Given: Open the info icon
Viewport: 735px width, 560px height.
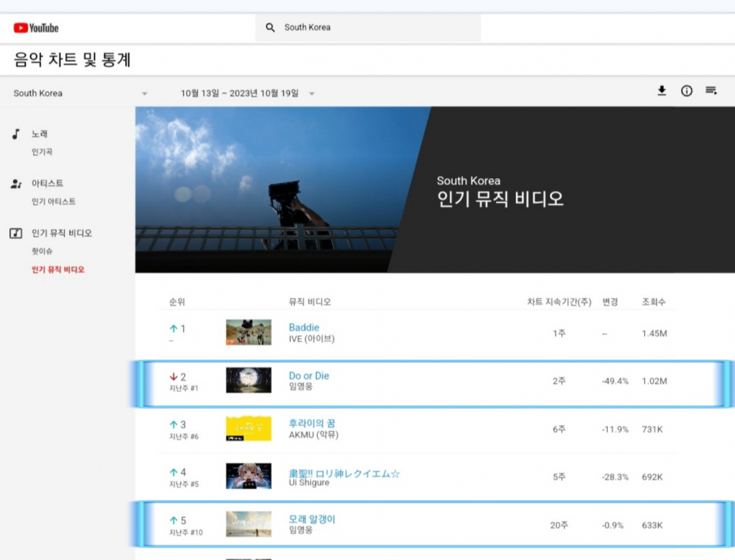Looking at the screenshot, I should 687,90.
